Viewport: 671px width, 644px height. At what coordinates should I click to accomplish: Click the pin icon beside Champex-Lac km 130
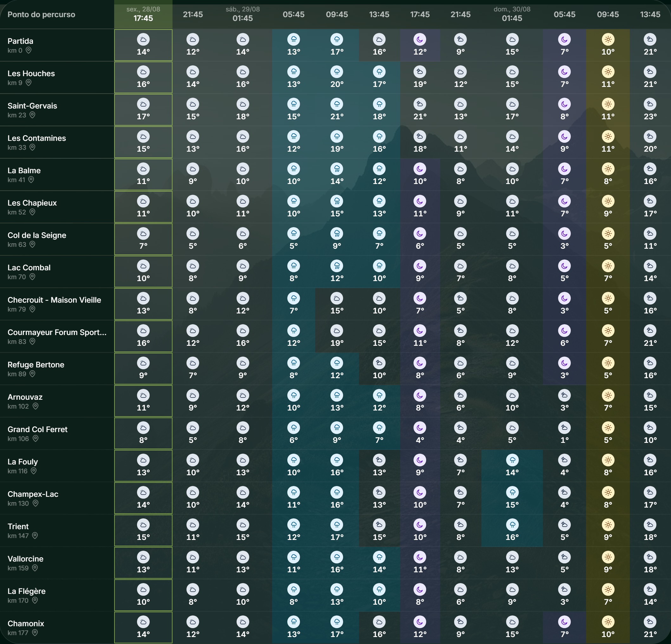click(35, 503)
